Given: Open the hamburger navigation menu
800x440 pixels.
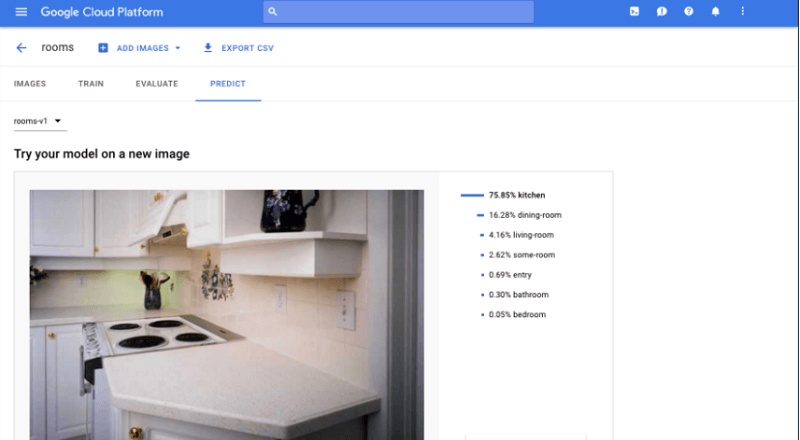Looking at the screenshot, I should (21, 12).
